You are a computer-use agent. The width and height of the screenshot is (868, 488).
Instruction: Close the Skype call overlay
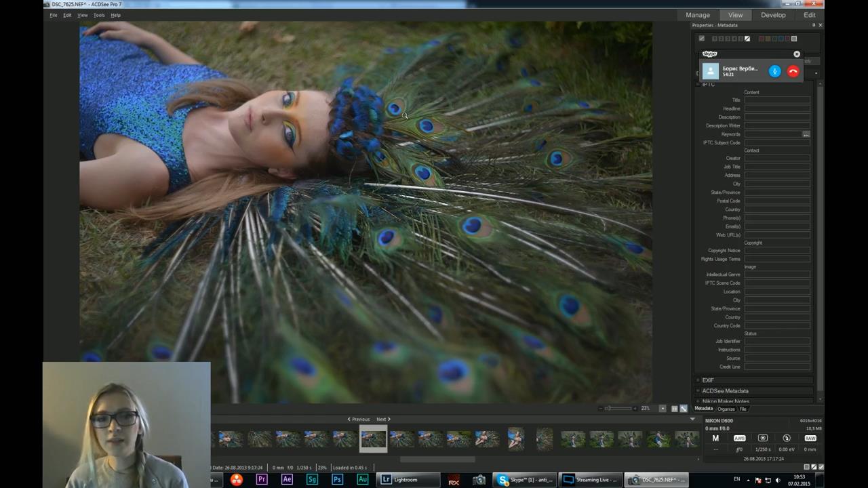pos(797,54)
